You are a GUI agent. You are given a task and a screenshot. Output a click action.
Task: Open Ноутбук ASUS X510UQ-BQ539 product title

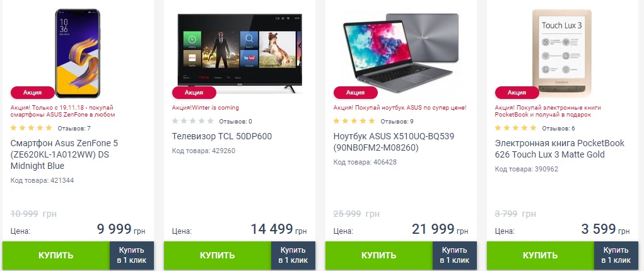pos(394,142)
